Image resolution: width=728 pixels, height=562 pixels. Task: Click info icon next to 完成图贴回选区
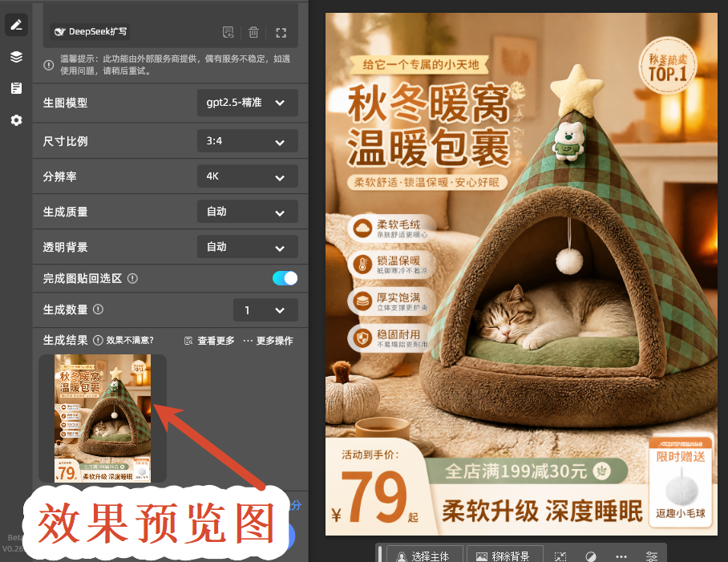point(132,278)
